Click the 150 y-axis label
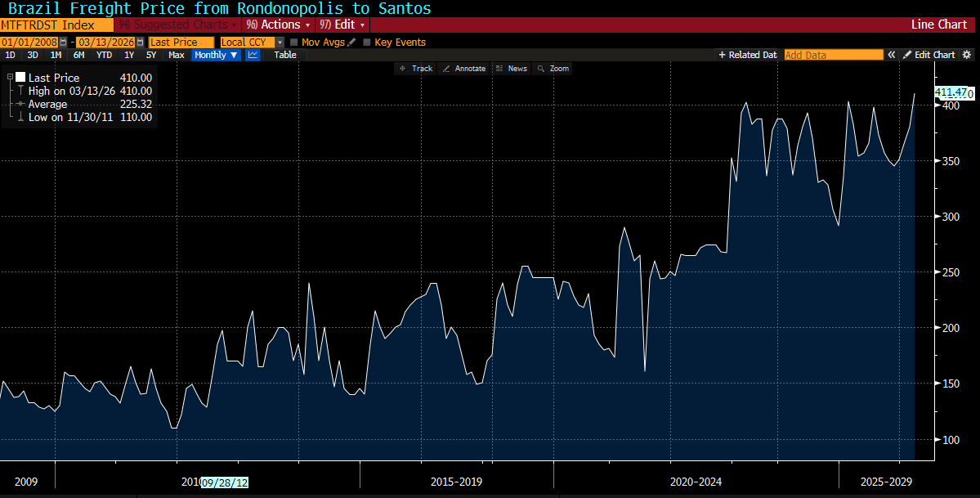This screenshot has width=980, height=498. pyautogui.click(x=951, y=384)
